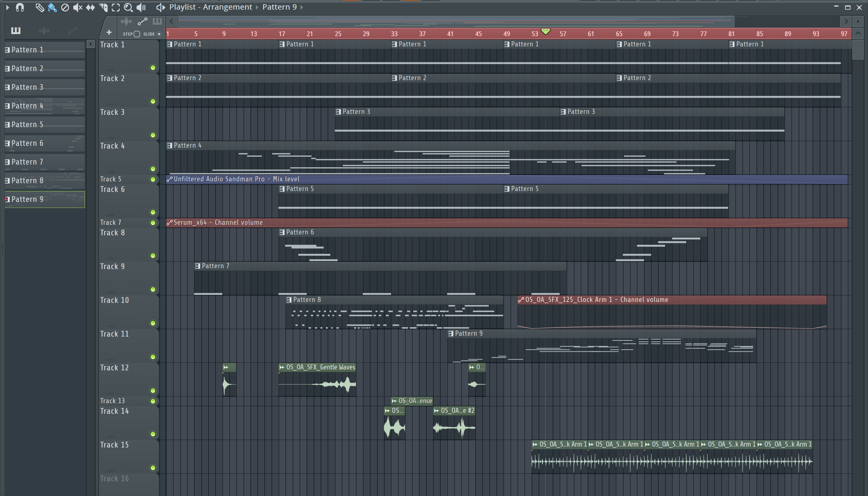Image resolution: width=868 pixels, height=496 pixels.
Task: Mute Track 1 with its green LED
Action: 153,68
